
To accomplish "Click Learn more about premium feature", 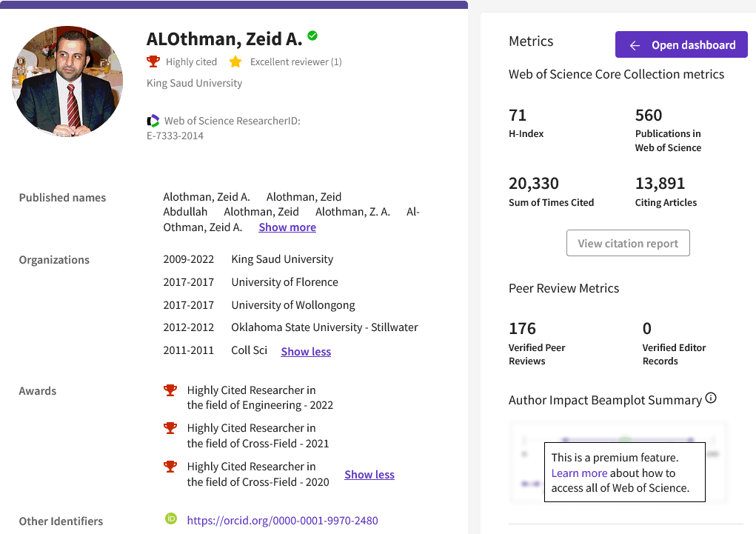I will tap(579, 473).
